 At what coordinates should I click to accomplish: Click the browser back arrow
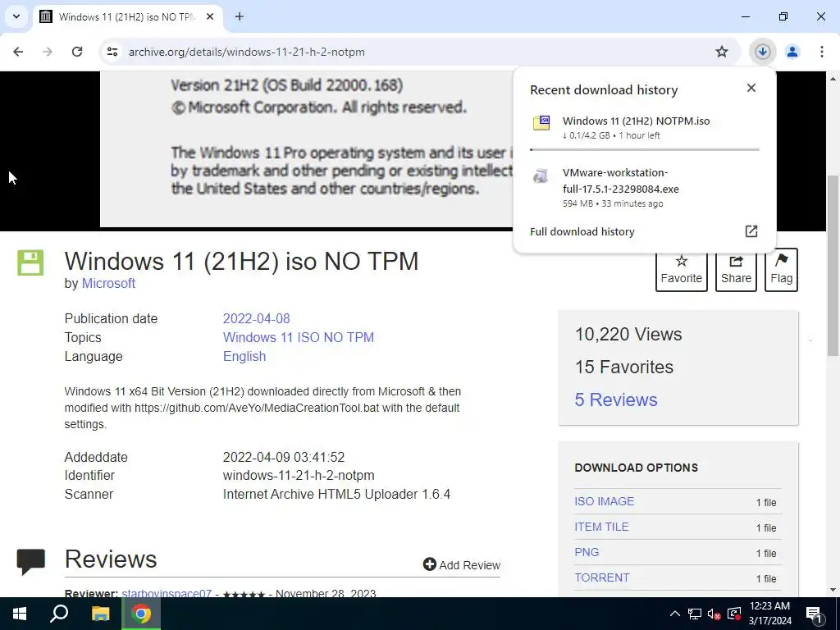18,52
